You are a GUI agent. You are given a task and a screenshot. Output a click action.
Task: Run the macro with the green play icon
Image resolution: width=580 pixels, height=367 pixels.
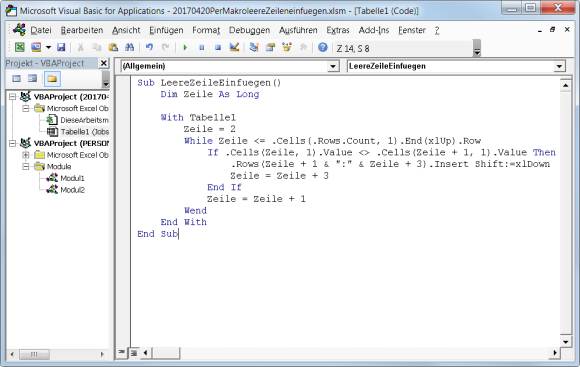point(185,47)
